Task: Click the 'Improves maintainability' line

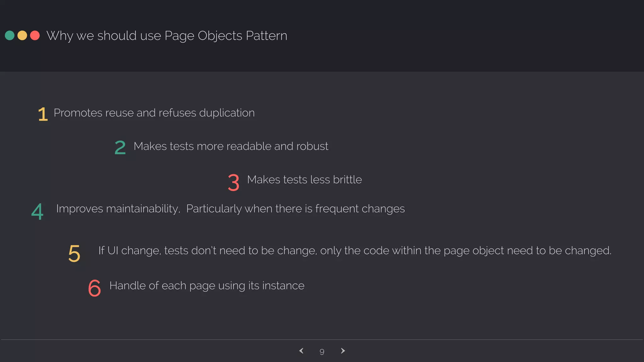Action: 230,209
